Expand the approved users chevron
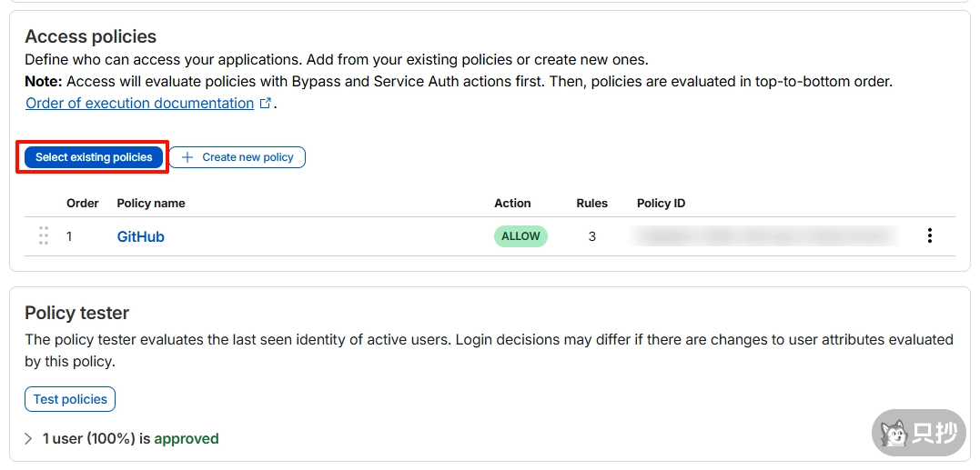 [x=29, y=439]
